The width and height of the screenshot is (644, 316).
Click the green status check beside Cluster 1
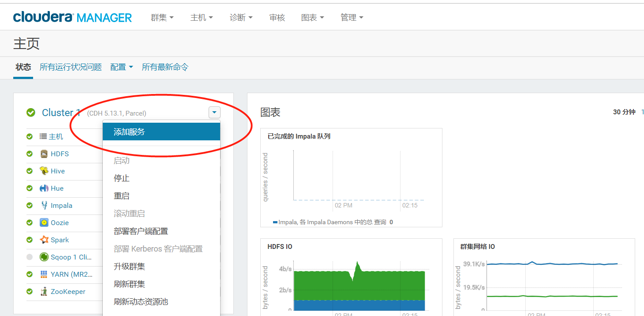click(x=31, y=113)
